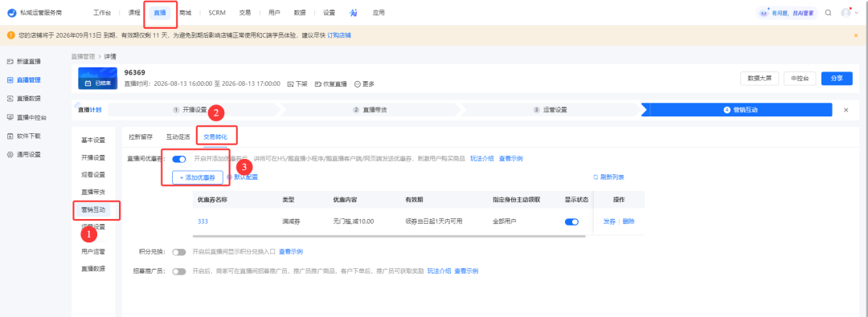This screenshot has height=317, width=868.
Task: Click 发券 for coupon 333
Action: pyautogui.click(x=609, y=221)
